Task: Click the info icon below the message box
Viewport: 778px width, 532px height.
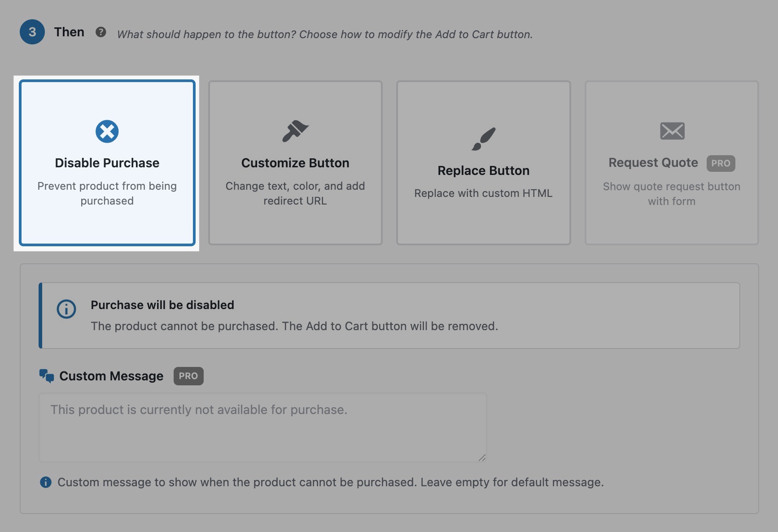Action: click(x=45, y=482)
